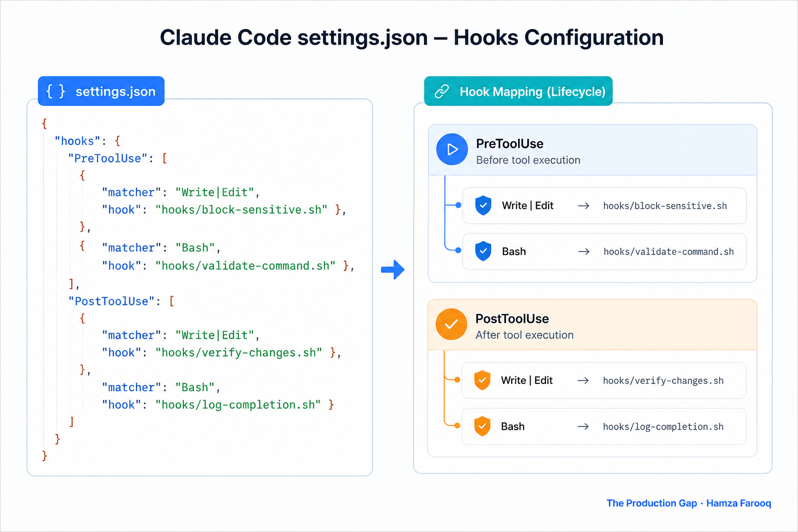This screenshot has height=532, width=798.
Task: Click the first "Write|Edit" matcher value under PreToolUse code
Action: pos(215,192)
